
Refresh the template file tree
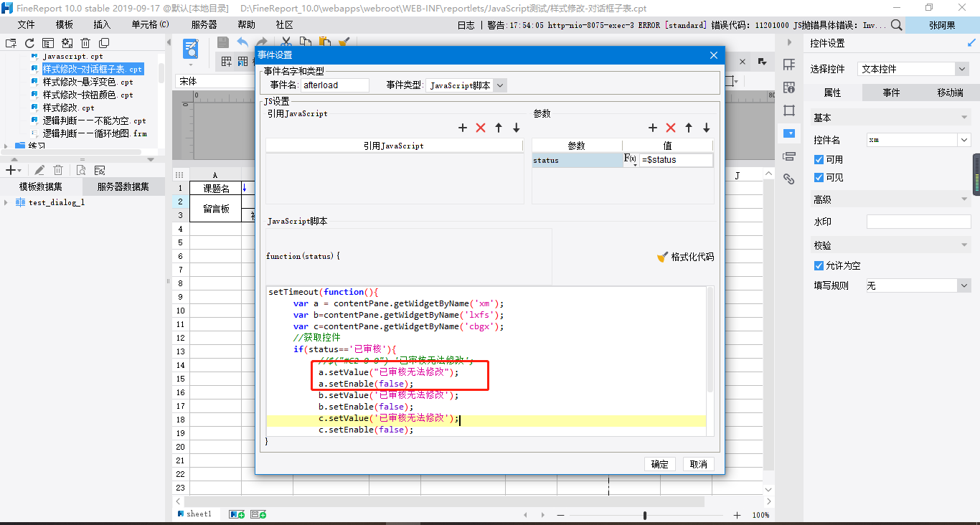[29, 43]
